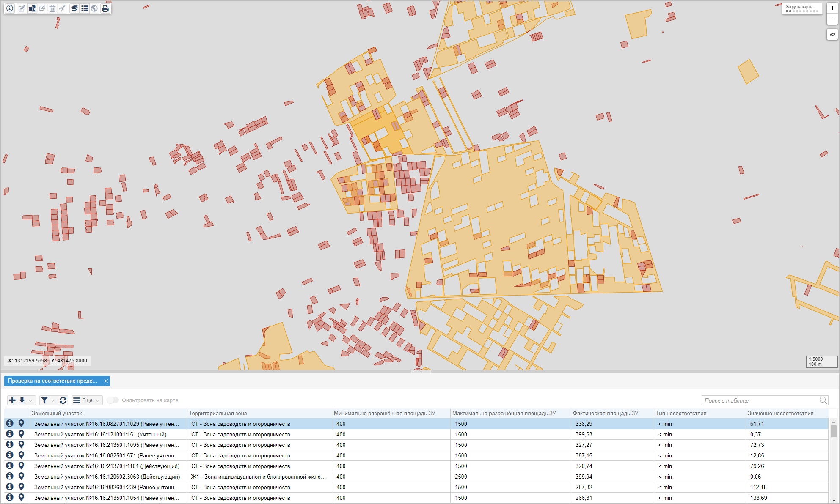Close the 'Проверка на соответствие' tab
The height and width of the screenshot is (504, 840).
tap(106, 381)
